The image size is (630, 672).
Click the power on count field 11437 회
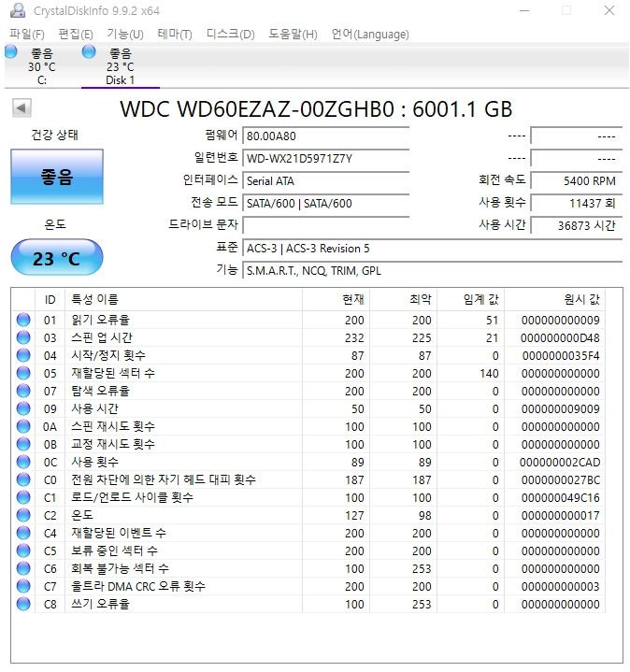[x=577, y=203]
